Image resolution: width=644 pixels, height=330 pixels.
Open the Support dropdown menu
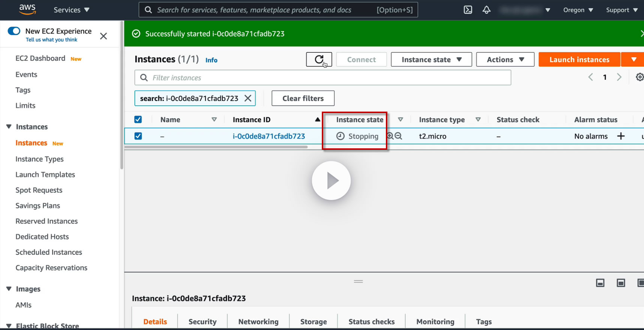pyautogui.click(x=622, y=10)
